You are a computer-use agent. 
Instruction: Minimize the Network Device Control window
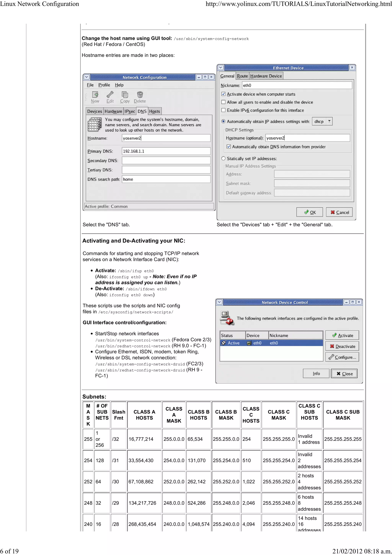point(347,302)
